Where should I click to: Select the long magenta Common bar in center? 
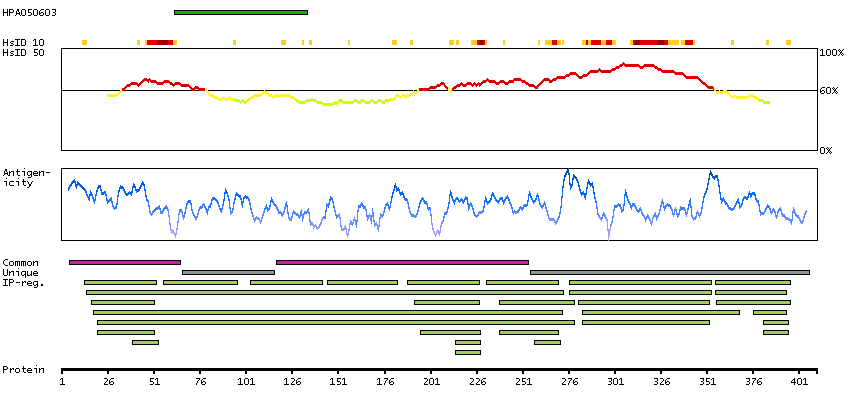[402, 262]
